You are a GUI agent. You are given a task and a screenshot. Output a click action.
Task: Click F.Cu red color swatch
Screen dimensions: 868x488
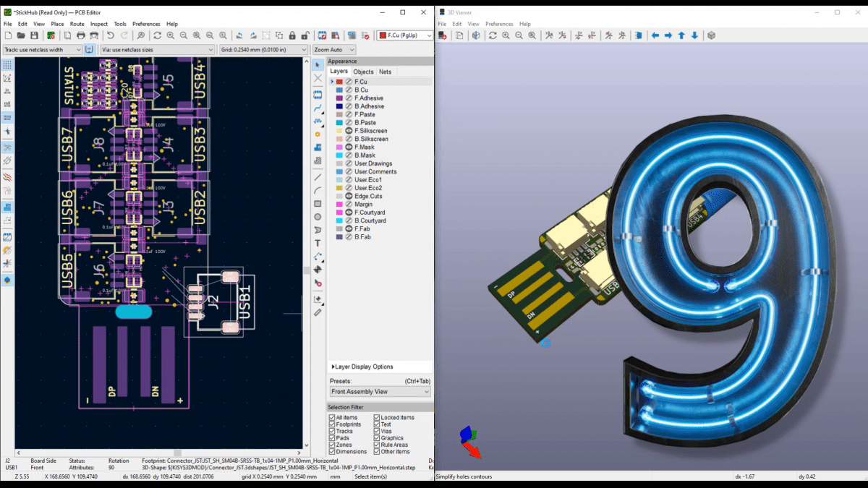coord(340,82)
